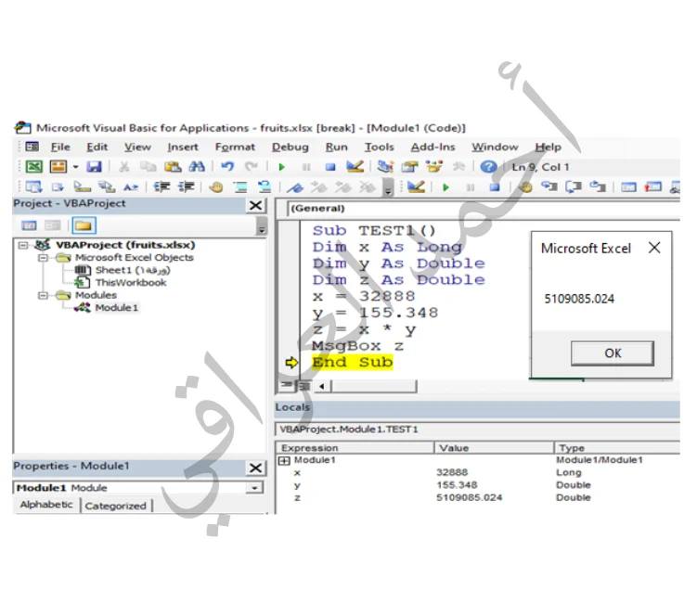Click the Copy icon in toolbar

[148, 167]
